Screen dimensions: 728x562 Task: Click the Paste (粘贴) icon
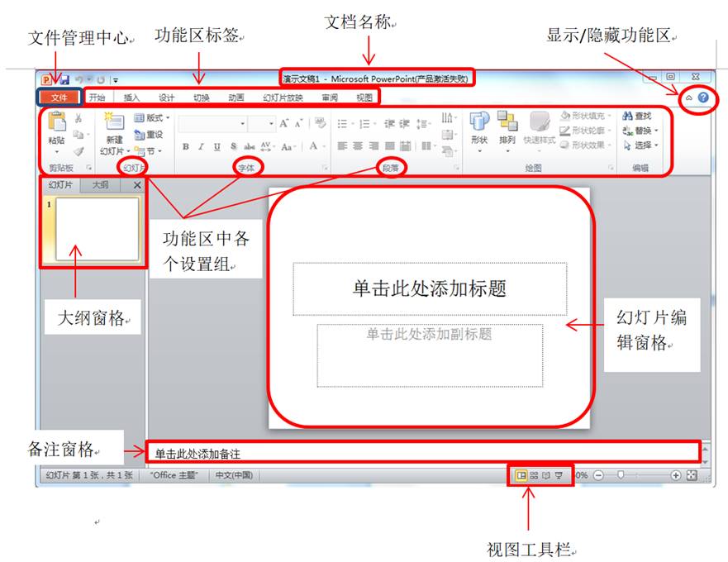tap(55, 123)
